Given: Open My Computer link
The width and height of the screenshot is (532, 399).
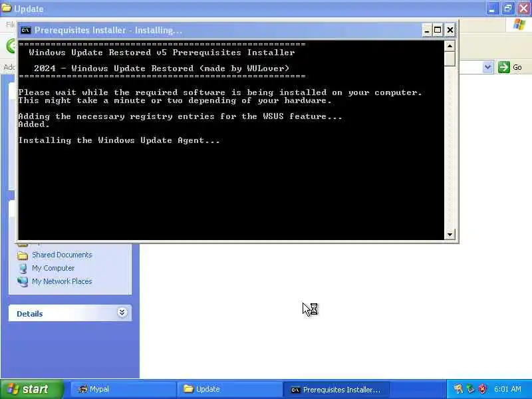Looking at the screenshot, I should pyautogui.click(x=53, y=268).
